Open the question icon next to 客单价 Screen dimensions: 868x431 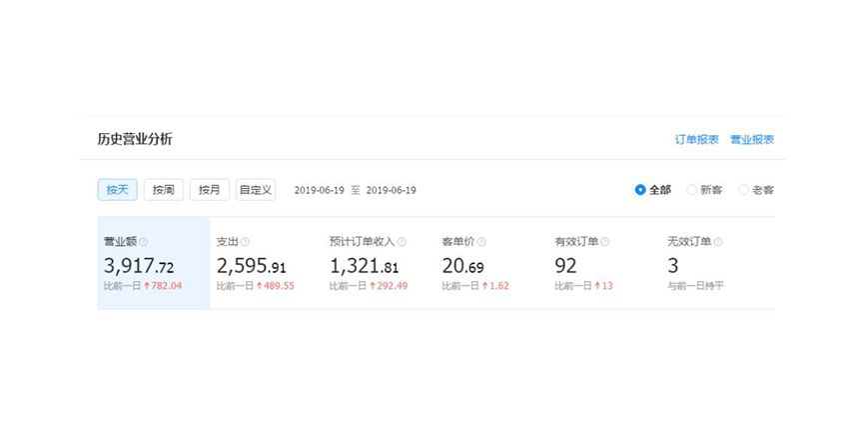[x=481, y=242]
